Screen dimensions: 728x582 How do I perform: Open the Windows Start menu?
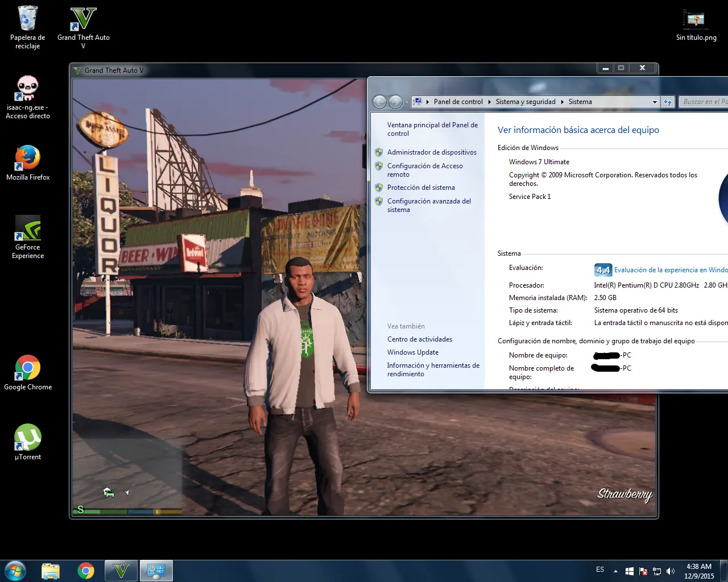[15, 571]
